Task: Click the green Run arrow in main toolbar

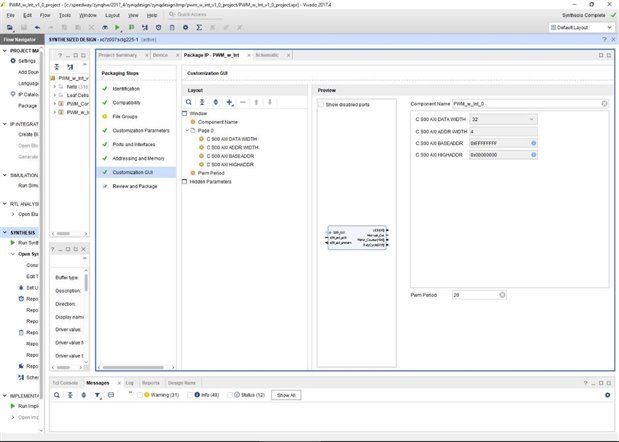Action: pyautogui.click(x=117, y=27)
